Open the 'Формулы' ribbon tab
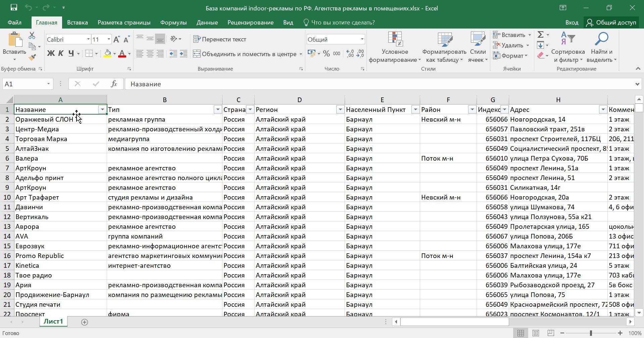 coord(173,23)
